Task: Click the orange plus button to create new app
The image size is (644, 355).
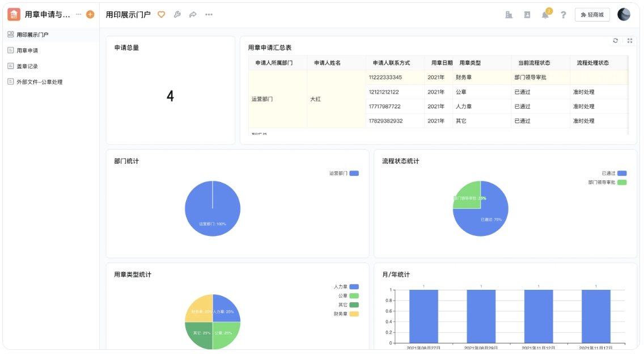Action: click(x=89, y=15)
